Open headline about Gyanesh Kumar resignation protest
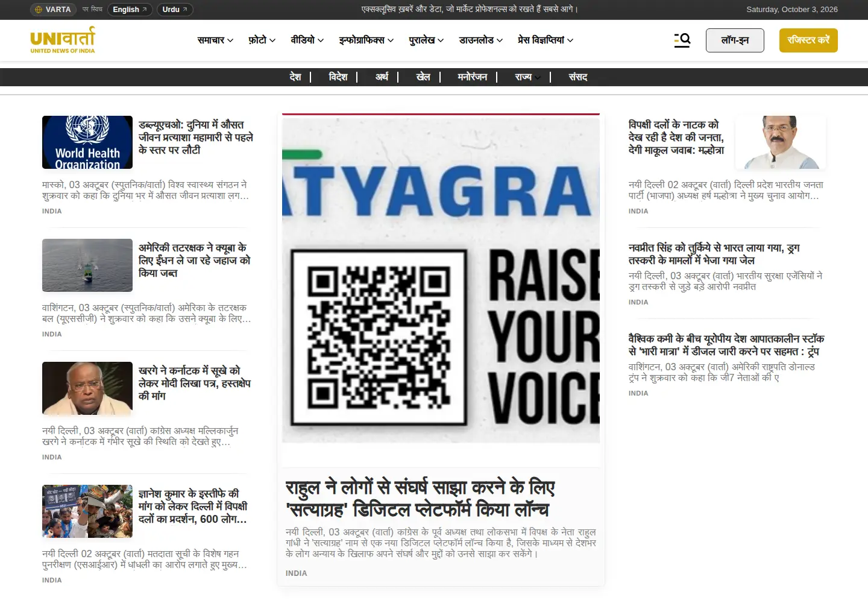The height and width of the screenshot is (603, 868). [x=193, y=507]
